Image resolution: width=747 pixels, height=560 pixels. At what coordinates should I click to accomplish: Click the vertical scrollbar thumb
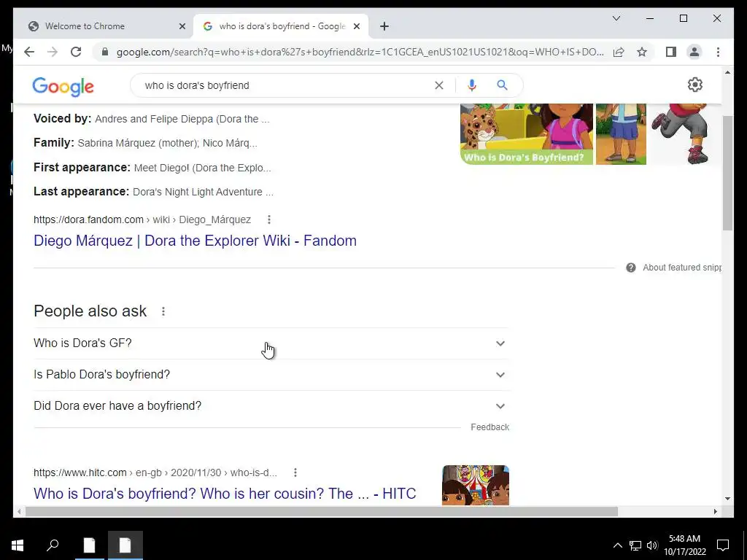coord(727,173)
